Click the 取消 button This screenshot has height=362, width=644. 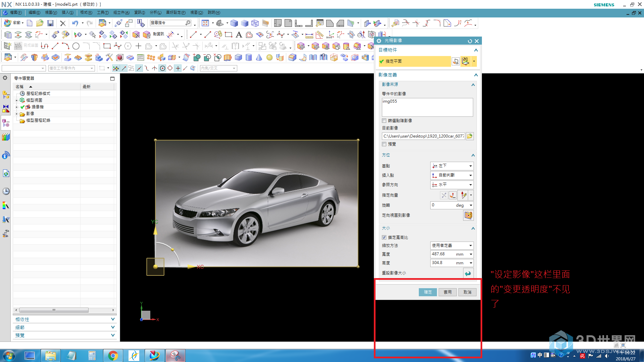click(467, 292)
